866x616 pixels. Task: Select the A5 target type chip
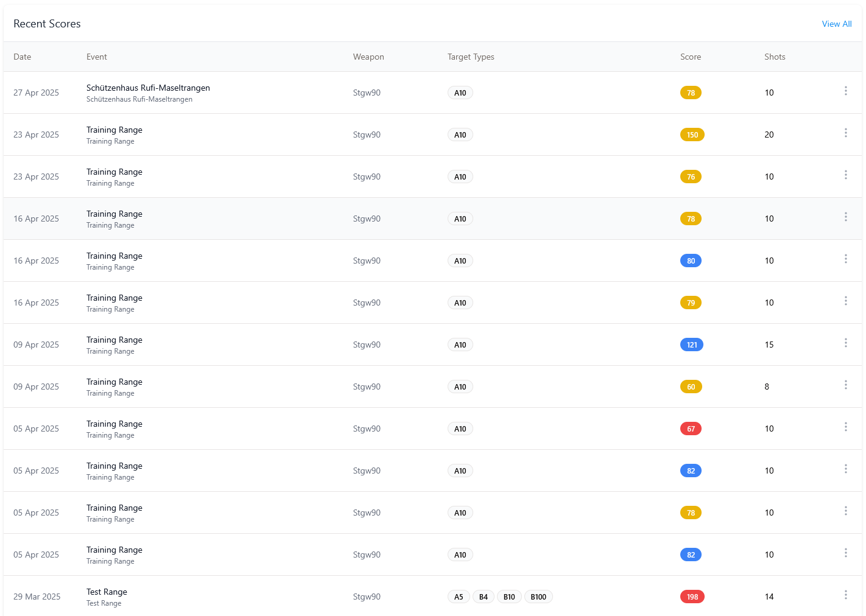459,597
